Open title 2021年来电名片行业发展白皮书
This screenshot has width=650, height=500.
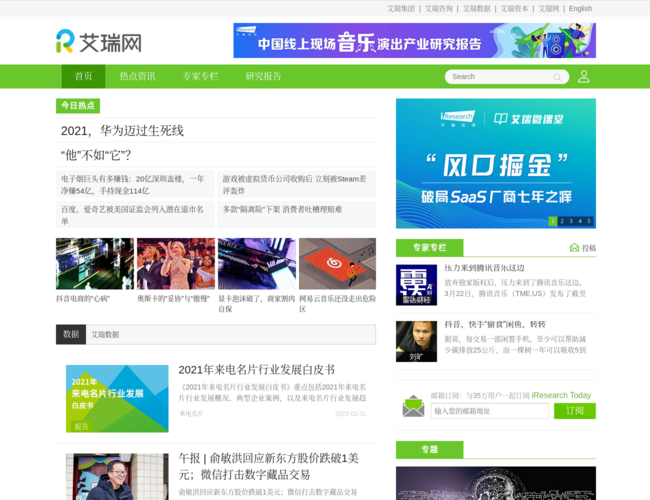(257, 369)
